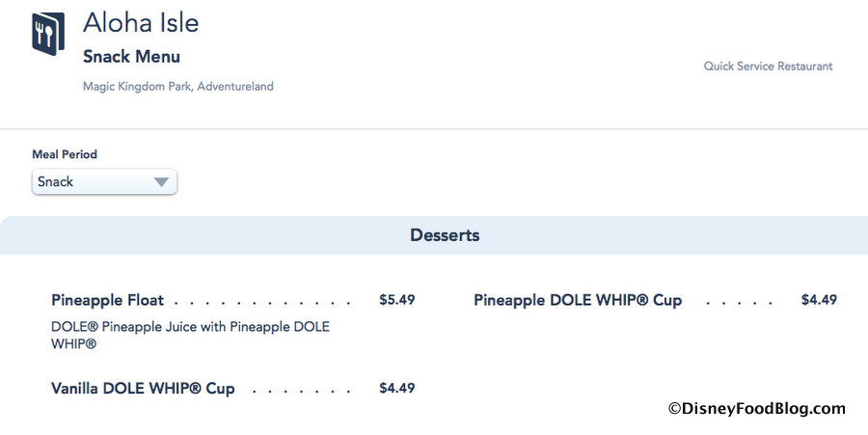Image resolution: width=868 pixels, height=435 pixels.
Task: Click the Vanilla DOLE WHIP Cup price
Action: coord(396,389)
